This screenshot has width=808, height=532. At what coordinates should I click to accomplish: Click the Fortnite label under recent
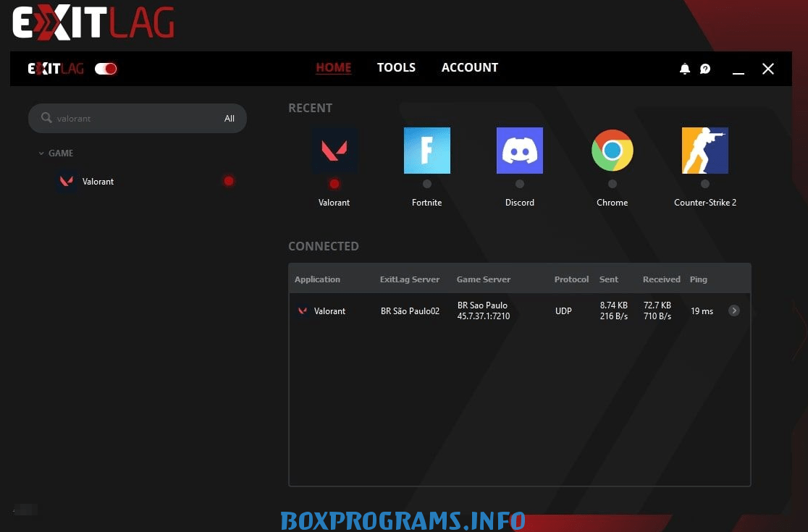pyautogui.click(x=426, y=203)
